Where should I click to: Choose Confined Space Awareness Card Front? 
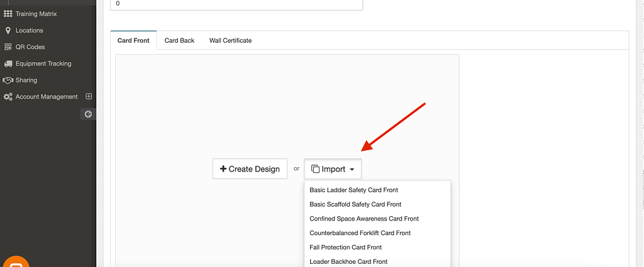[364, 219]
